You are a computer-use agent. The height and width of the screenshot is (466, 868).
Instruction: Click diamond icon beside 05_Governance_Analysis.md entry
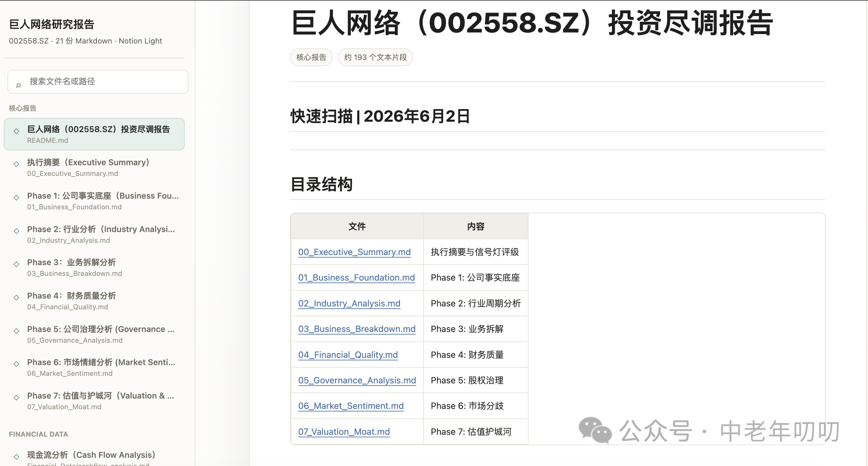tap(16, 331)
